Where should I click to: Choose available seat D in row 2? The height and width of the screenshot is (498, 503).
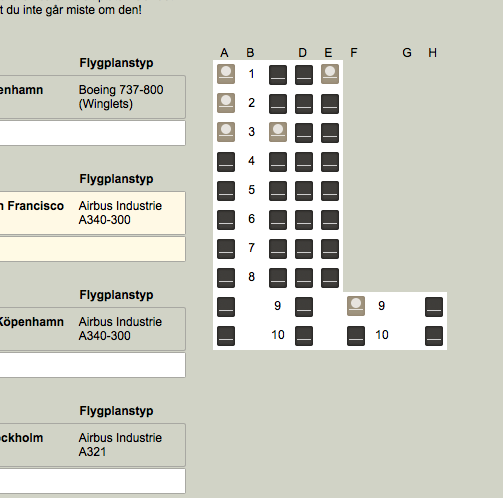[304, 104]
